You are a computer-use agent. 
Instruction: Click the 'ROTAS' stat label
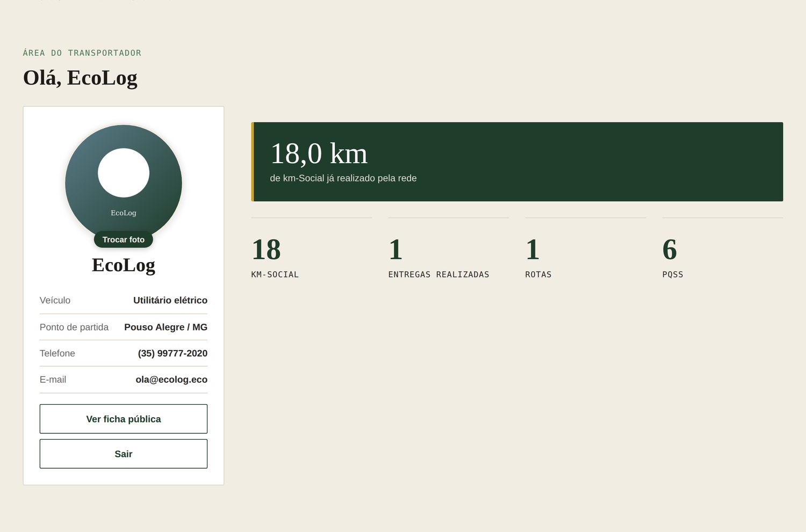point(538,274)
